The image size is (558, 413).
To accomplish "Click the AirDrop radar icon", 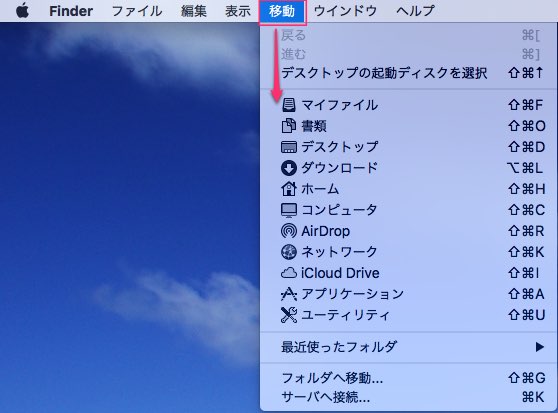I will tap(289, 231).
